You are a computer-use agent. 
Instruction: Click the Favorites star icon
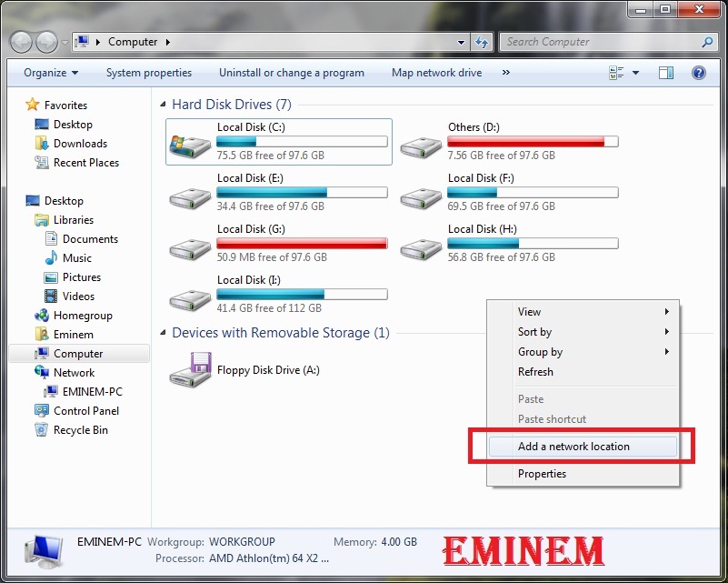[32, 105]
